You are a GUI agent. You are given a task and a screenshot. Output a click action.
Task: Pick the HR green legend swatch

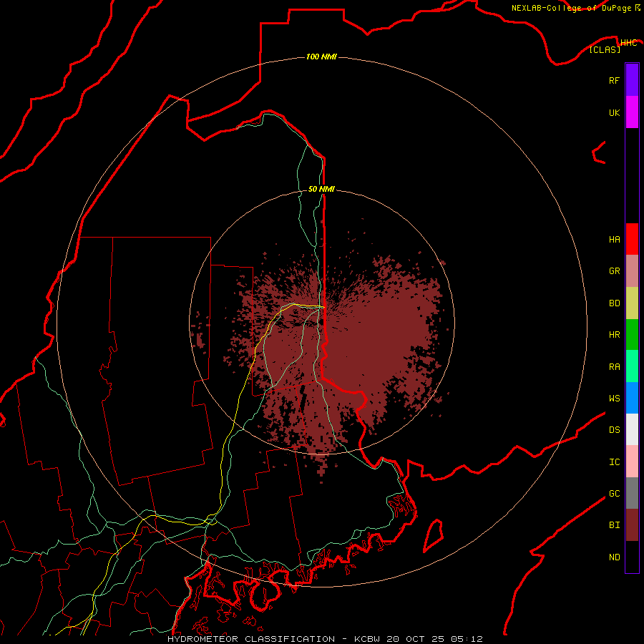(632, 335)
